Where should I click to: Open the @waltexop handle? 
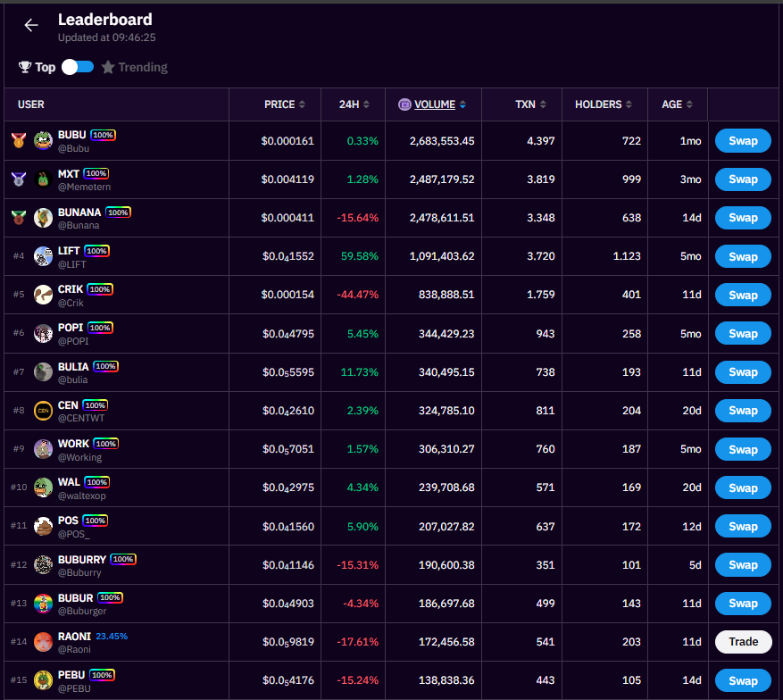click(x=82, y=496)
